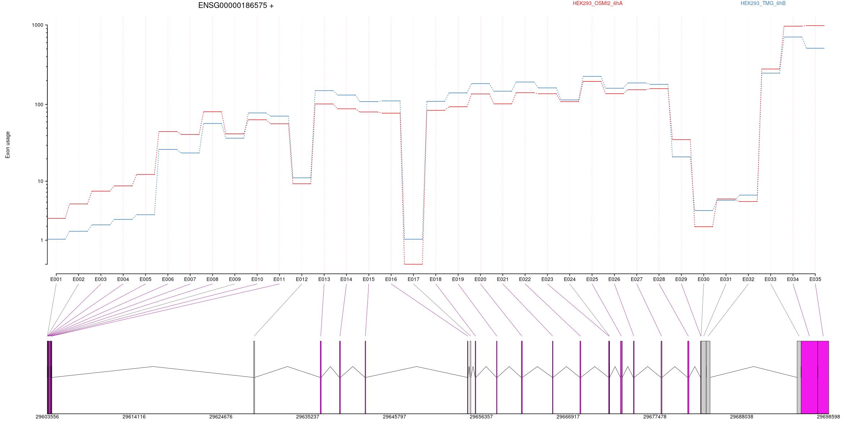Click exon label E009
Image resolution: width=868 pixels, height=434 pixels.
(235, 279)
